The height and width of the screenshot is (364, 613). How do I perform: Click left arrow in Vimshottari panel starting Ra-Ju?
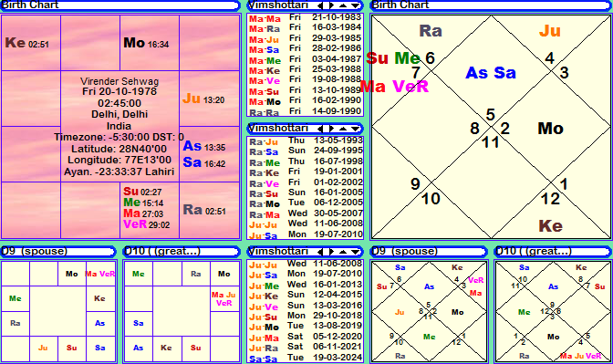coord(320,129)
